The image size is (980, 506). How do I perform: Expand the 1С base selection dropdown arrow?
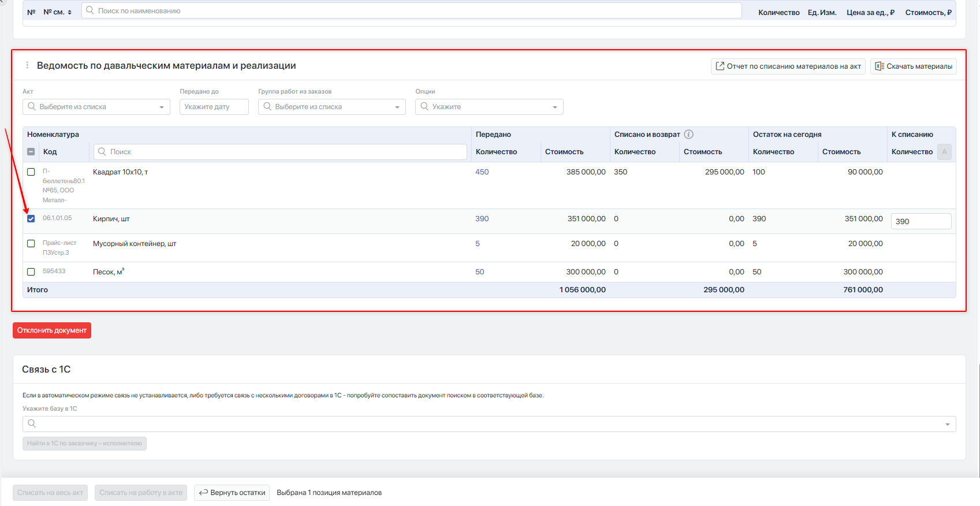[x=947, y=425]
